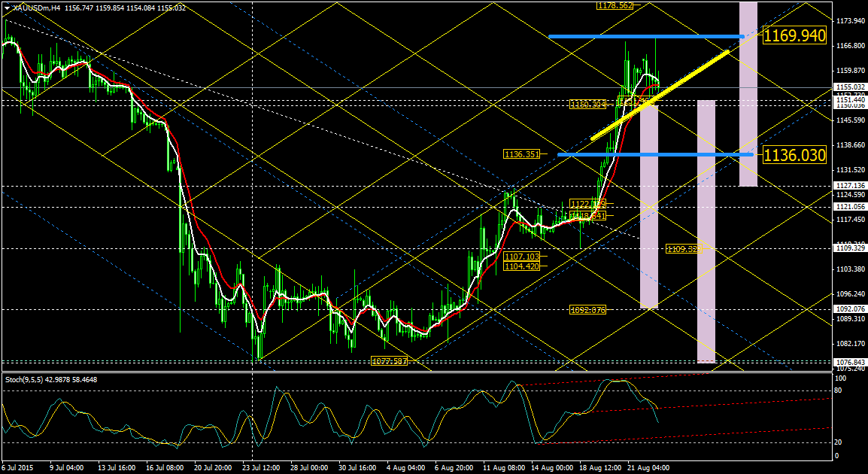Click the 1107.103 level label
Image resolution: width=868 pixels, height=474 pixels.
pyautogui.click(x=522, y=257)
